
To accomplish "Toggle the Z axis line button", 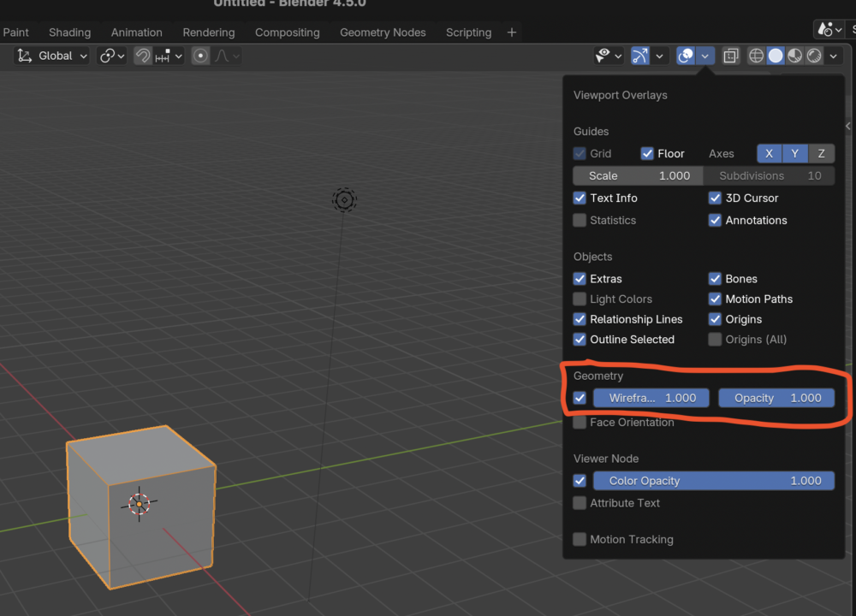I will [x=821, y=154].
